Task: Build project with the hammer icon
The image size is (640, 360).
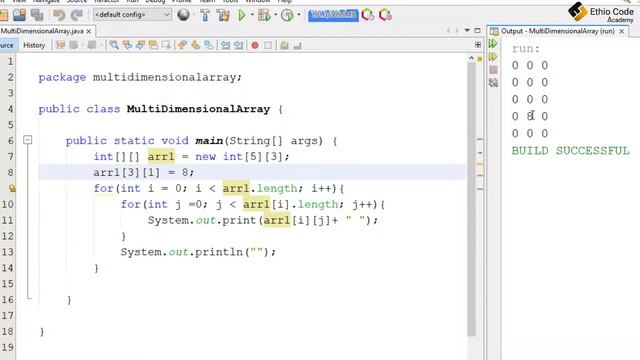Action: pyautogui.click(x=205, y=16)
